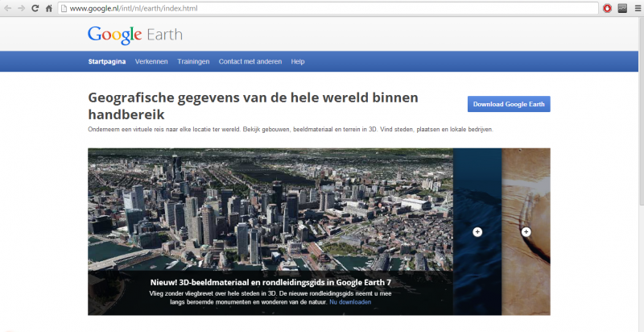Screen dimensions: 644x332
Task: Click the browser forward arrow
Action: pos(20,8)
